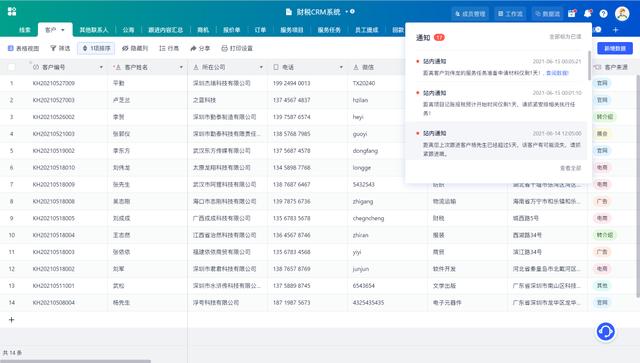Click the blue support headset floating icon
The width and height of the screenshot is (640, 363).
click(x=606, y=332)
